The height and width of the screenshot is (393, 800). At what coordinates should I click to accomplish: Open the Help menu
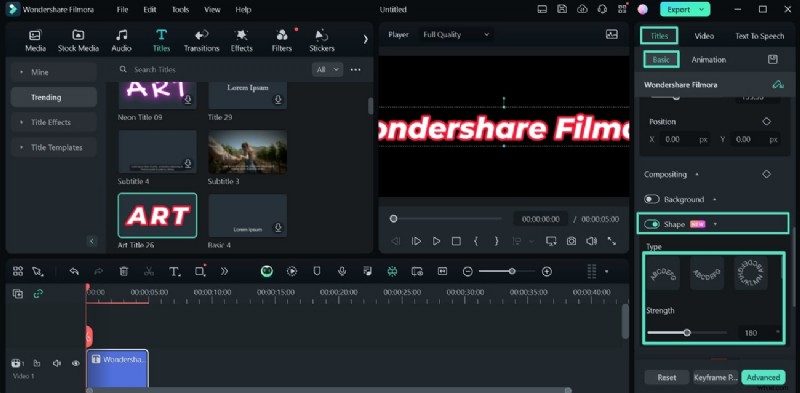pyautogui.click(x=243, y=10)
